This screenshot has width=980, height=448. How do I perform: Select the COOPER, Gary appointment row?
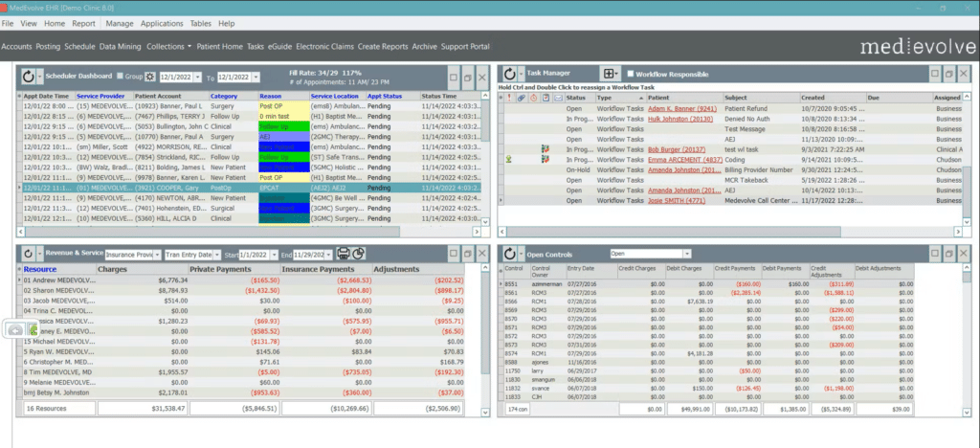(253, 188)
